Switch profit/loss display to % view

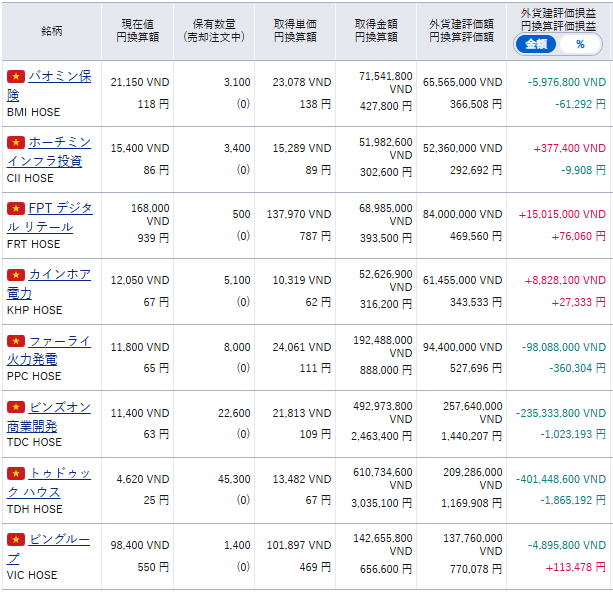(x=580, y=44)
